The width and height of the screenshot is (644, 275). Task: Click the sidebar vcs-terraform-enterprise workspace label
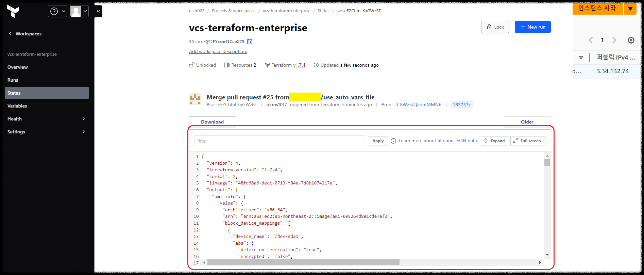click(x=32, y=54)
